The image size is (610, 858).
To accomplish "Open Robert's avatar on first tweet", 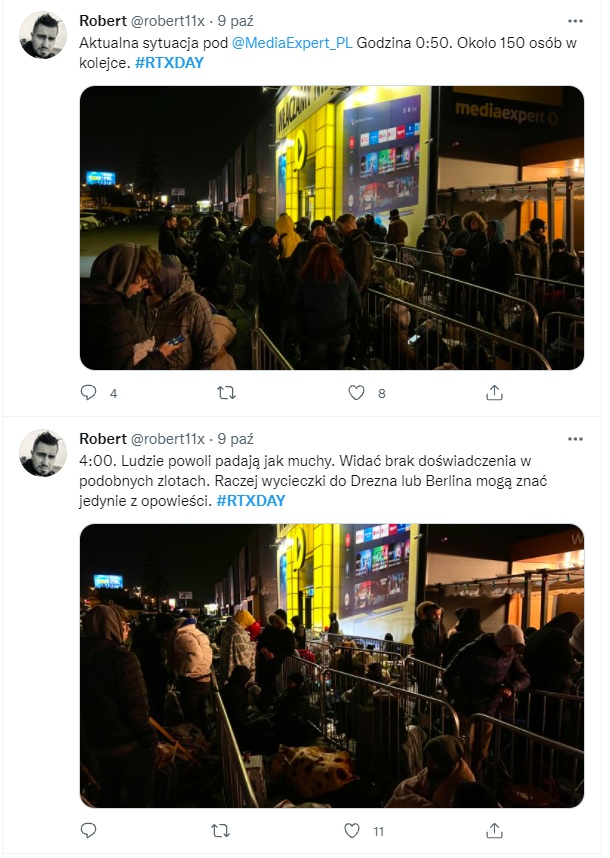I will pos(43,34).
